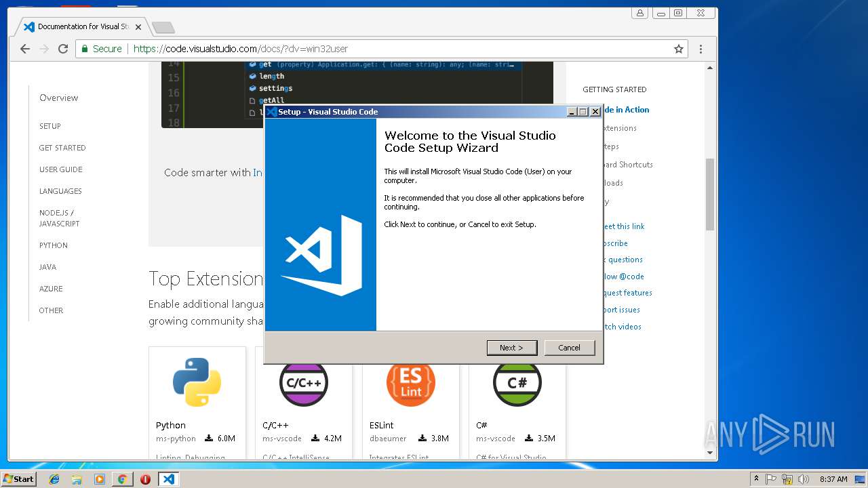The height and width of the screenshot is (488, 868).
Task: Open the red Opera taskbar icon
Action: click(145, 479)
